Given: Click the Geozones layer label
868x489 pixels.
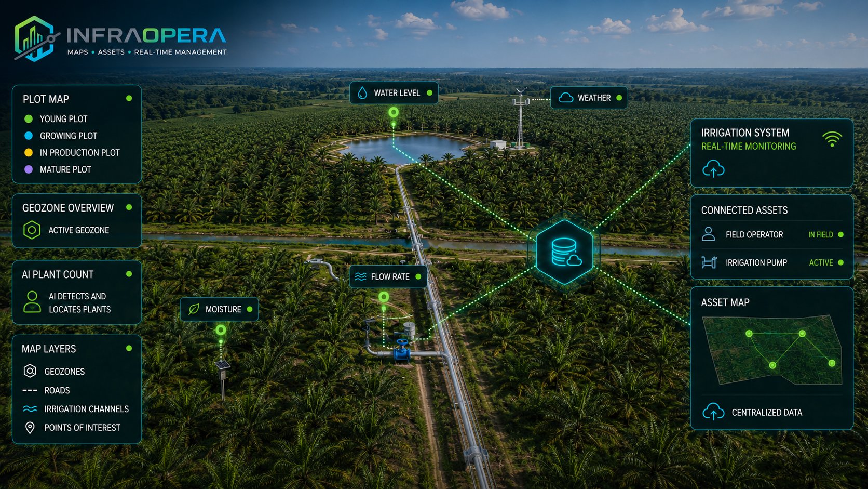Looking at the screenshot, I should click(x=64, y=372).
